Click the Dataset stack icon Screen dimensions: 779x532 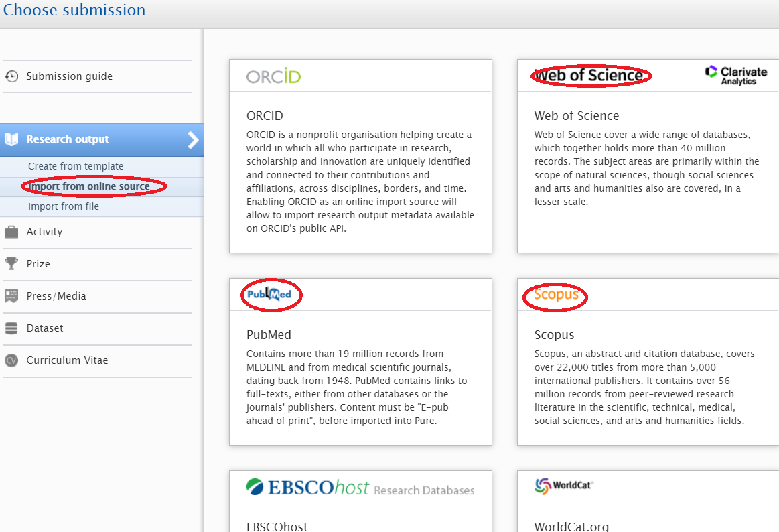point(11,328)
